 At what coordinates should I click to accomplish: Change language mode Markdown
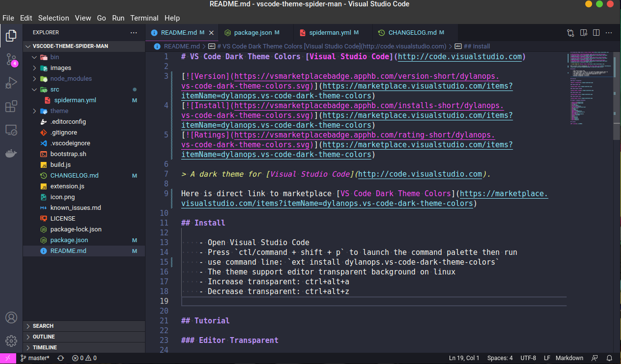click(x=569, y=358)
